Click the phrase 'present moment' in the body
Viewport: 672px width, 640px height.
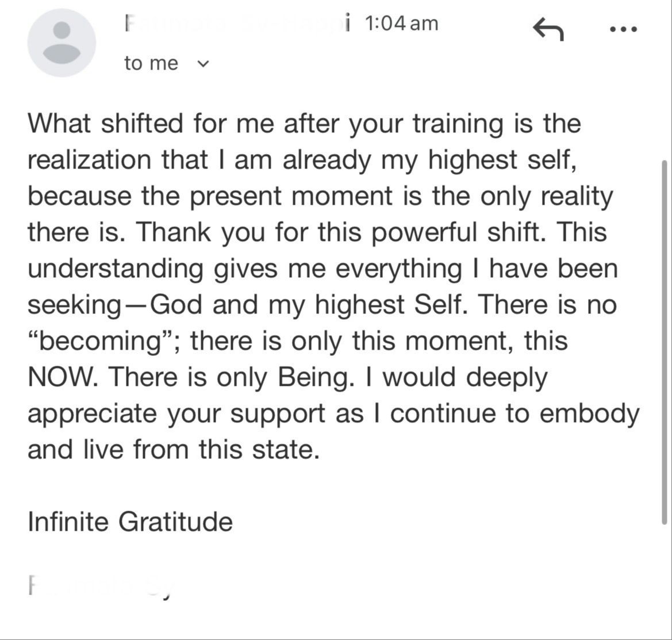290,196
